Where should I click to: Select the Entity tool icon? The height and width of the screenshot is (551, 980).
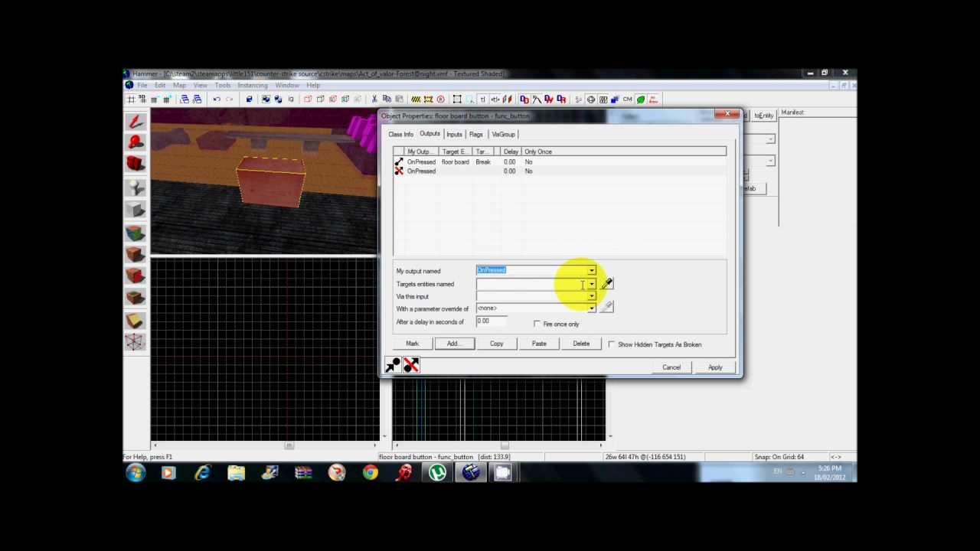[x=136, y=187]
